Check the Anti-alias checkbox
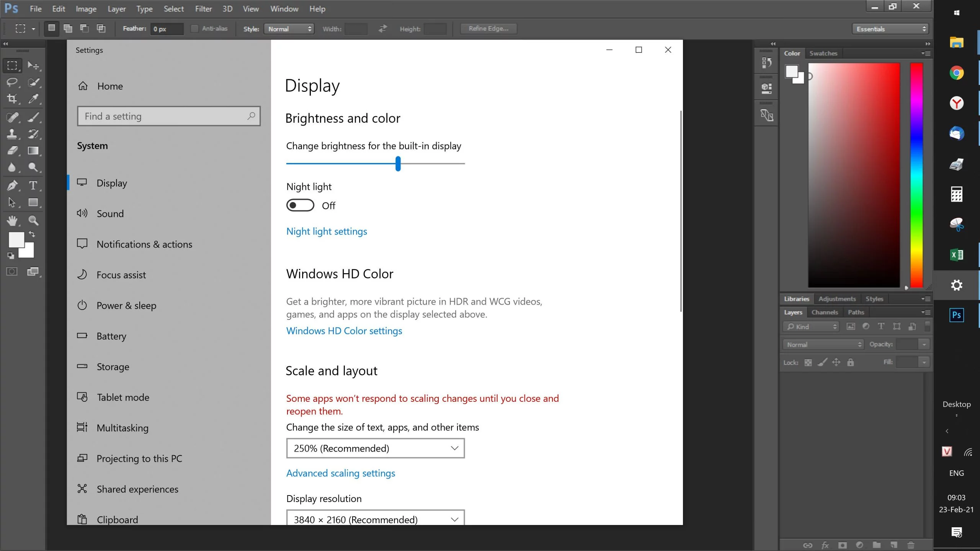Viewport: 980px width, 551px height. click(194, 29)
